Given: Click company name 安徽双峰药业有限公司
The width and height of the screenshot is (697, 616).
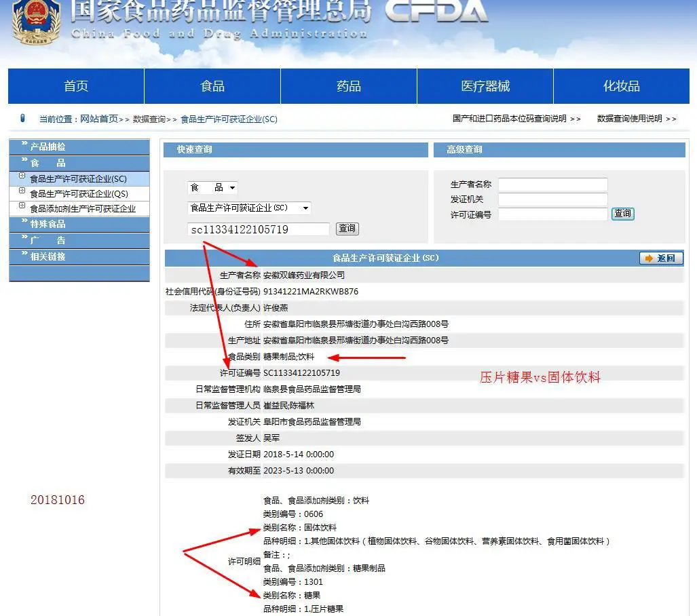Looking at the screenshot, I should [304, 275].
